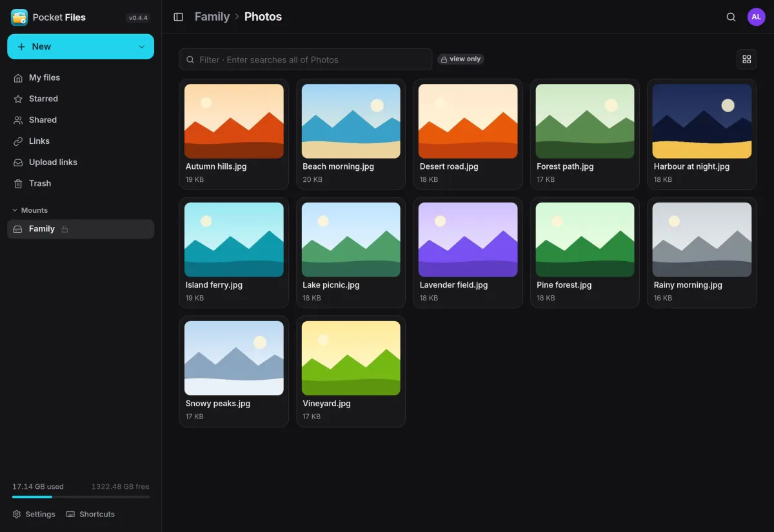Open Lake picnic.jpg thumbnail
The image size is (774, 532).
pos(351,240)
